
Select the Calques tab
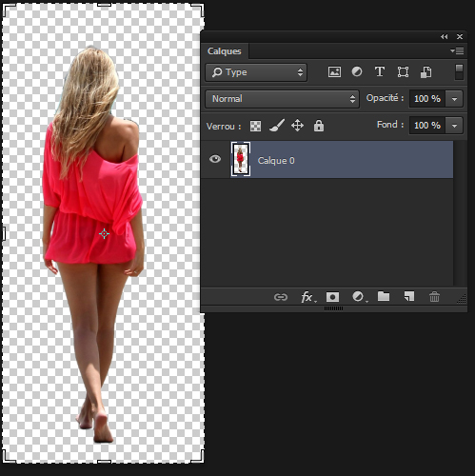pos(225,51)
